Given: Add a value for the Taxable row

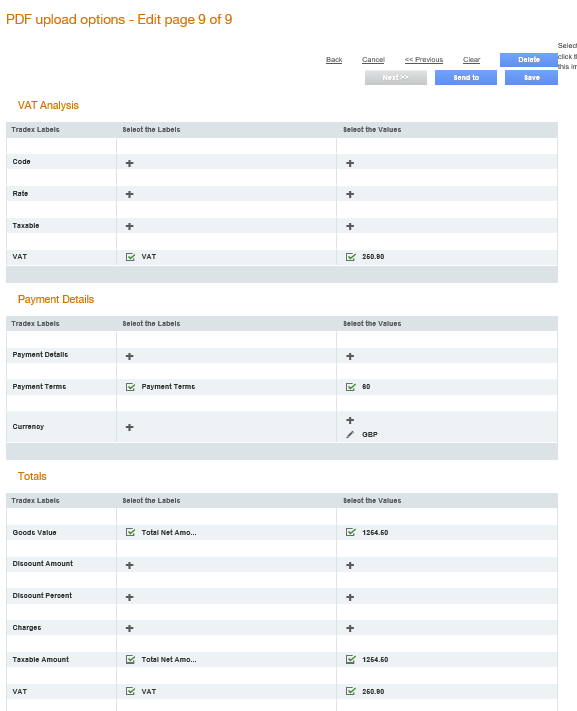Looking at the screenshot, I should (x=350, y=226).
